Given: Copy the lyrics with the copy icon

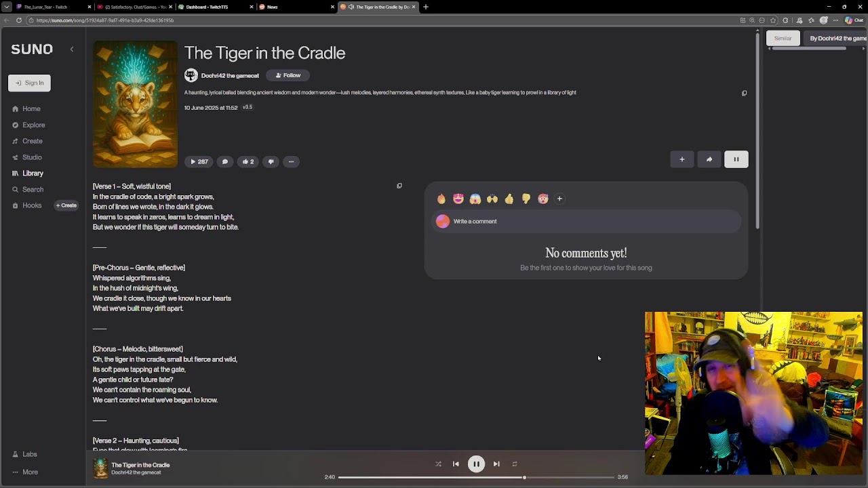Looking at the screenshot, I should [399, 186].
